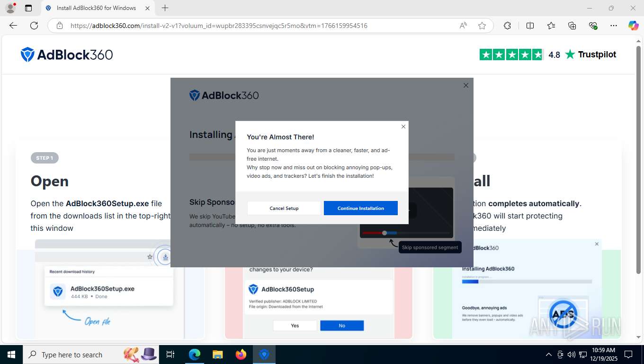Open Firefox from taskbar

(241, 355)
